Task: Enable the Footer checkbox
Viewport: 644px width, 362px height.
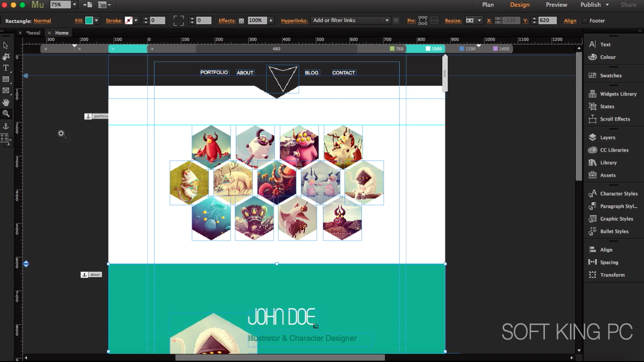Action: coord(585,21)
